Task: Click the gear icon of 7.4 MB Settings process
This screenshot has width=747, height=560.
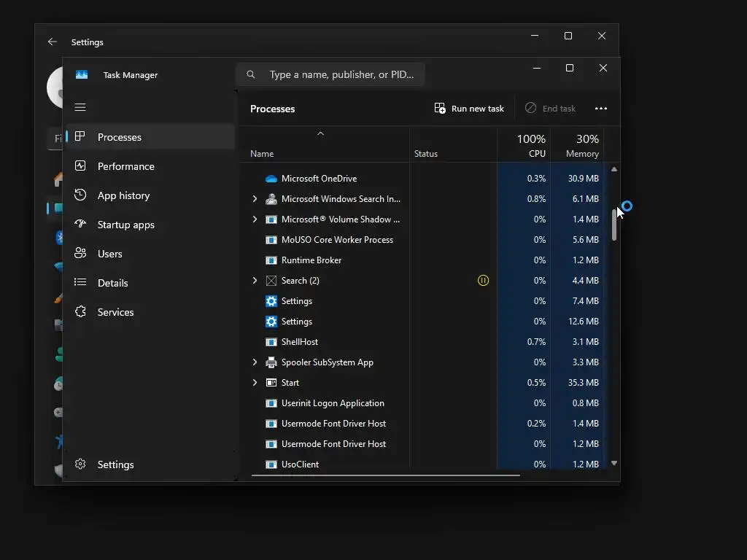Action: coord(271,301)
